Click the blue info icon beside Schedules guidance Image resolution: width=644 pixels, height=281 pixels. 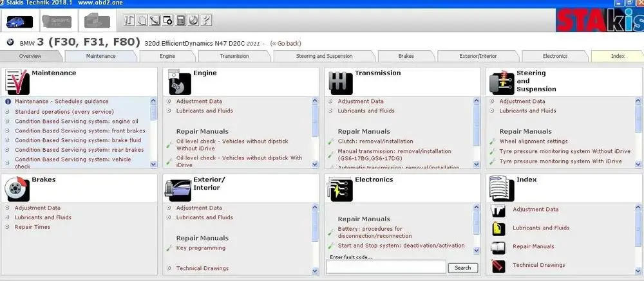[8, 102]
